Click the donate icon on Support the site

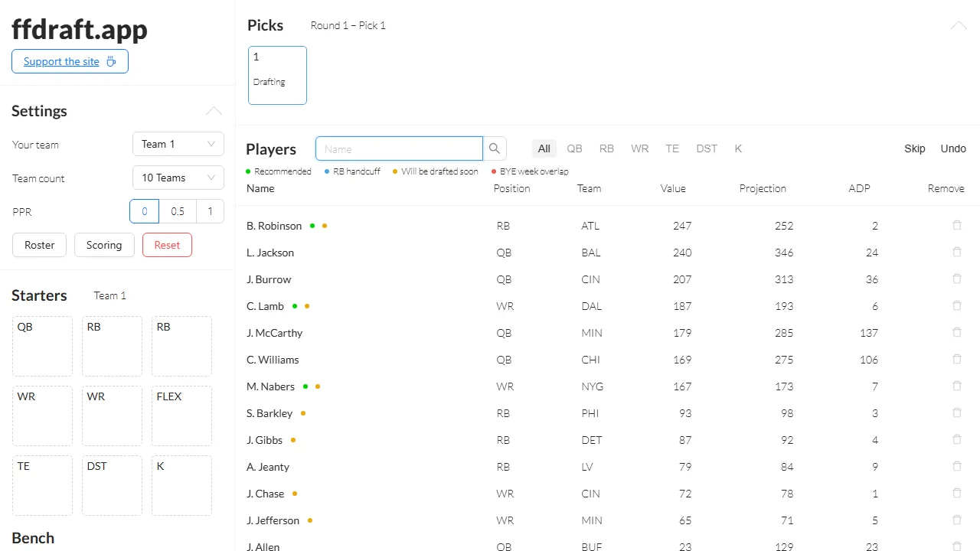(x=112, y=61)
